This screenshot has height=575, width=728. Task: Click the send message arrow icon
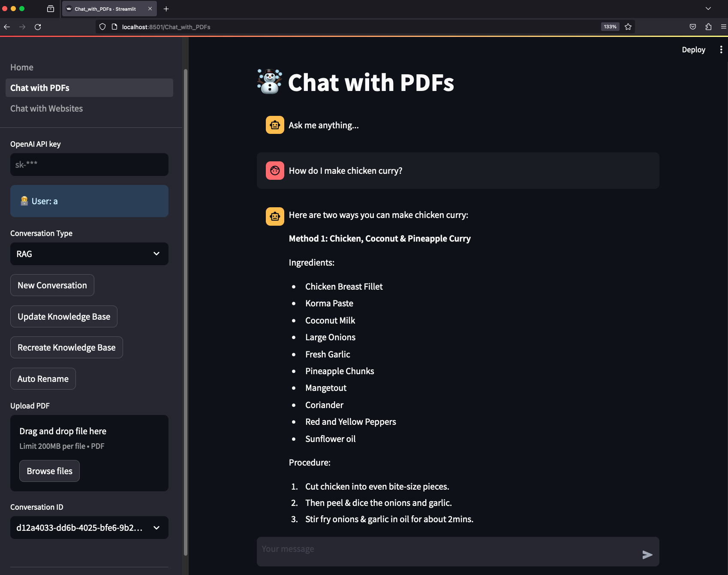[x=647, y=554]
